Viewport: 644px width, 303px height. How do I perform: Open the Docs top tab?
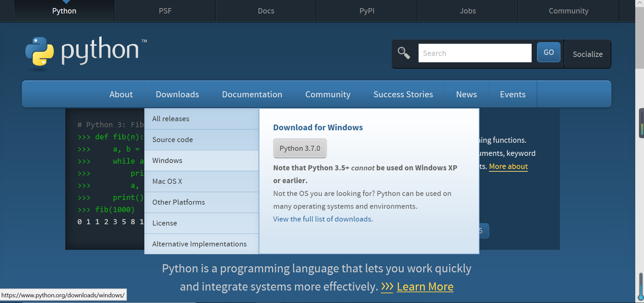click(266, 11)
